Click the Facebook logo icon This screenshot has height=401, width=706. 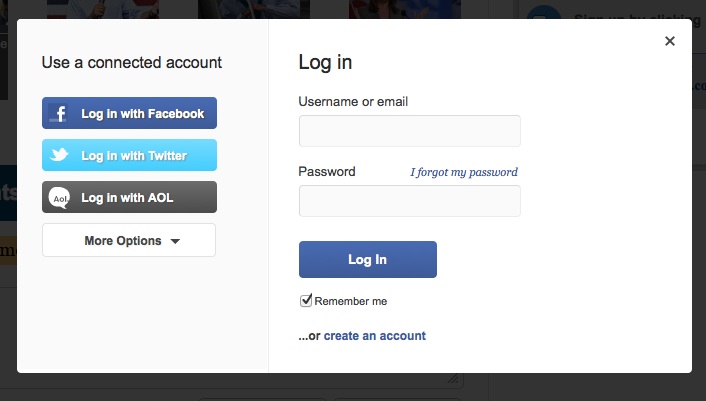60,114
